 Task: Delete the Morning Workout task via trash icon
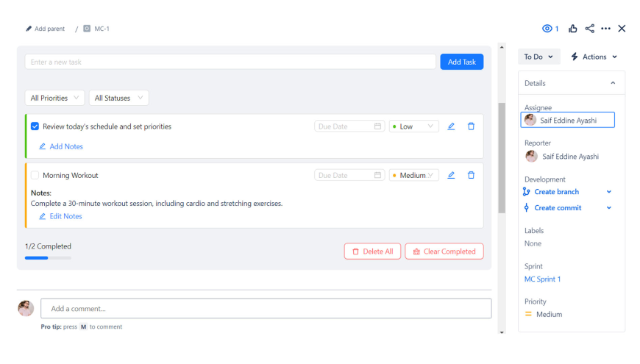pos(471,175)
